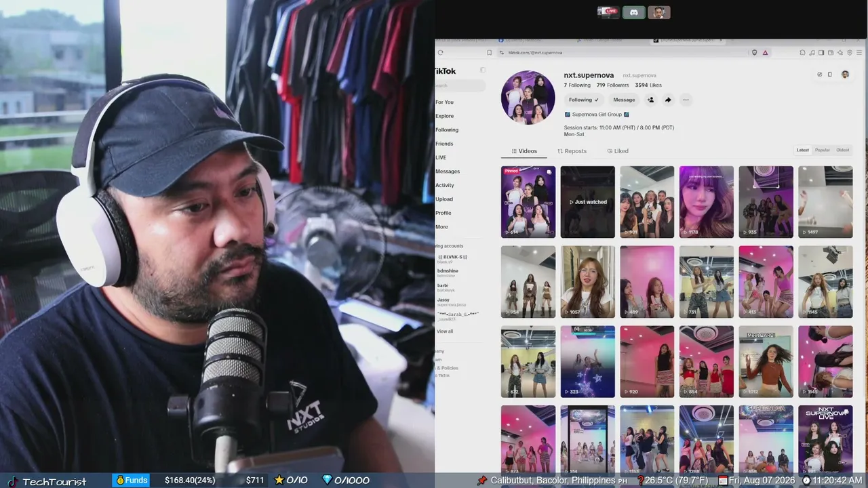Send a message via the Message button

click(x=624, y=100)
